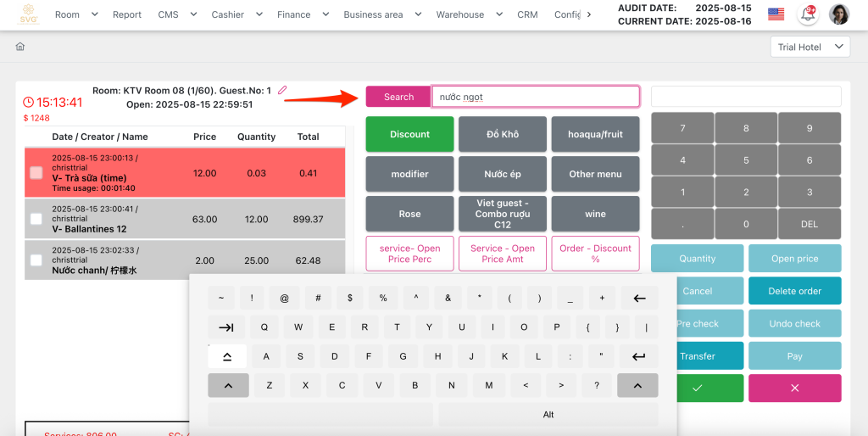Viewport: 868px width, 436px height.
Task: Tick checkbox for V- Trà sữa item
Action: click(x=36, y=173)
